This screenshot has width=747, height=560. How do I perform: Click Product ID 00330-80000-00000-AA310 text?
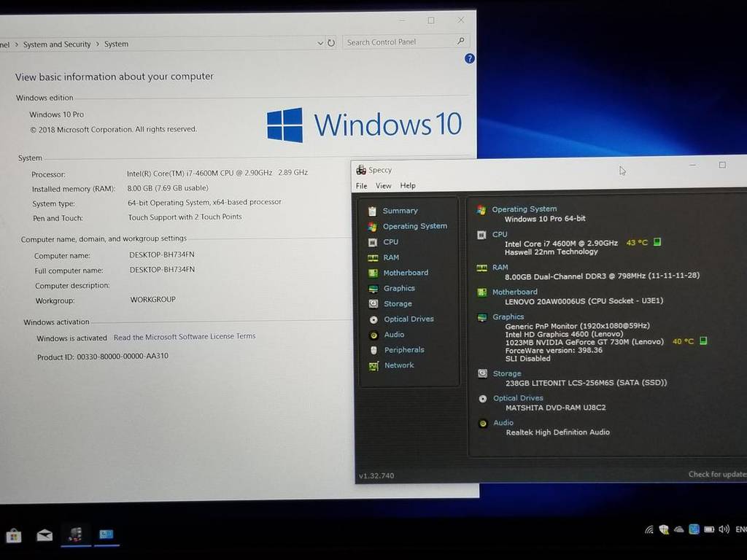(x=102, y=357)
